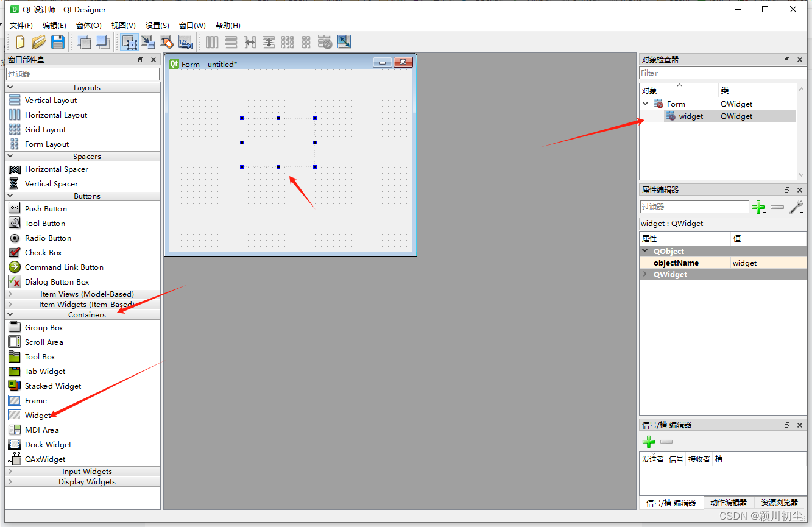Click the Adjust Size toolbar icon
Image resolution: width=812 pixels, height=527 pixels.
coord(344,41)
